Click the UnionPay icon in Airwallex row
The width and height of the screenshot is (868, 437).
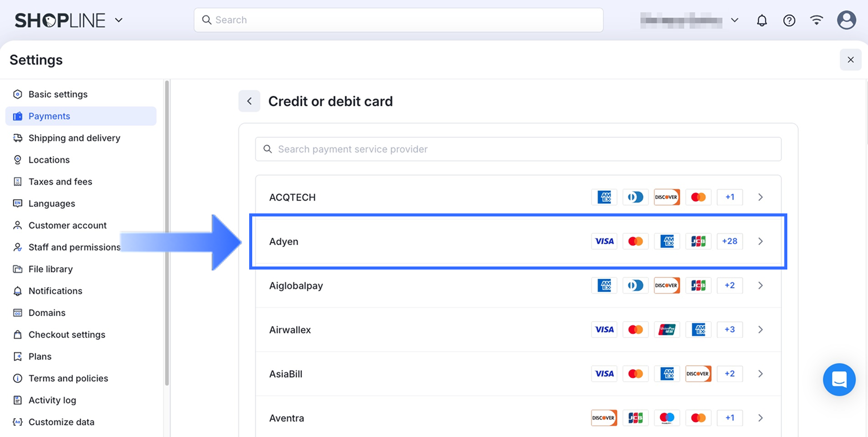pos(667,330)
